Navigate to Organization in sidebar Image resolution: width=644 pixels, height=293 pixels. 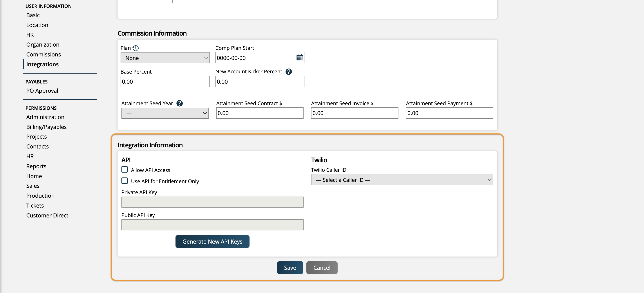43,45
